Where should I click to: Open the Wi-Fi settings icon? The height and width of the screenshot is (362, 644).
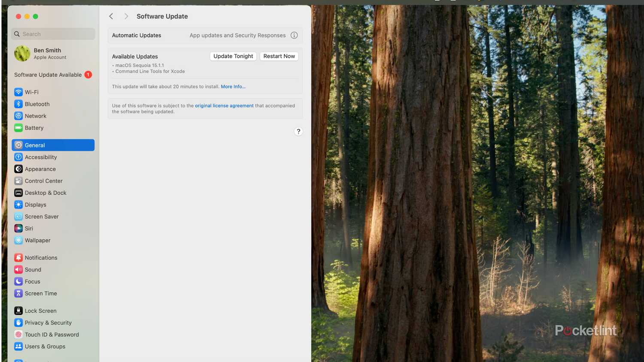pos(18,92)
